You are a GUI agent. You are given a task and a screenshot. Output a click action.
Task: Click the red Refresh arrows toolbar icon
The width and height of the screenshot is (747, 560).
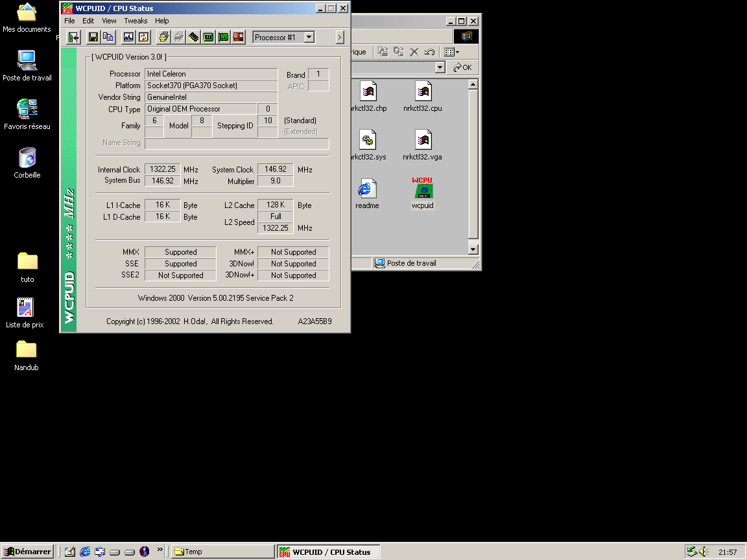(143, 37)
